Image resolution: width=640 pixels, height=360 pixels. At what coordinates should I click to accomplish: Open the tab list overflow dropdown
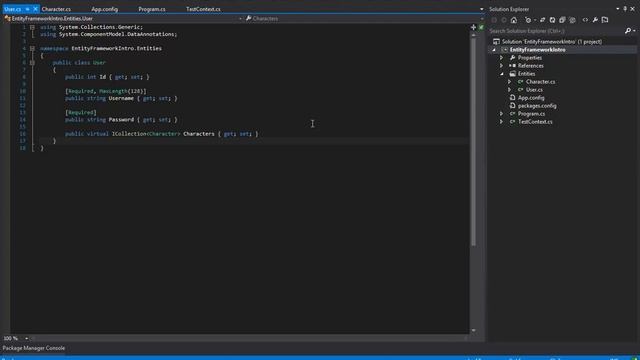[x=482, y=9]
